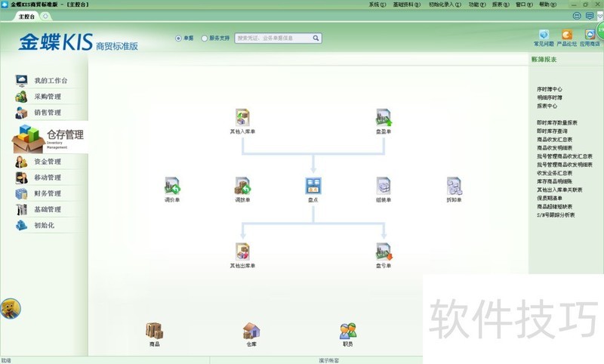Open the 其他出库单 icon
This screenshot has height=364, width=604.
242,251
